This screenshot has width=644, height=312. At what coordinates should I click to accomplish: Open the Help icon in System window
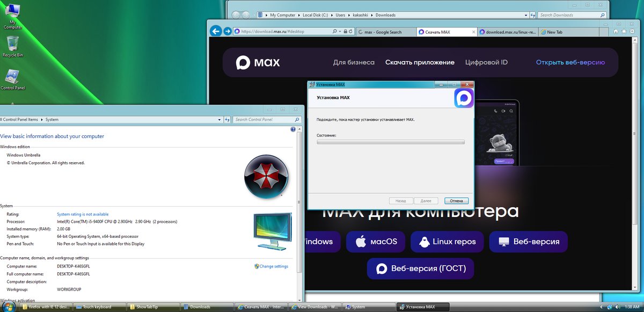293,129
